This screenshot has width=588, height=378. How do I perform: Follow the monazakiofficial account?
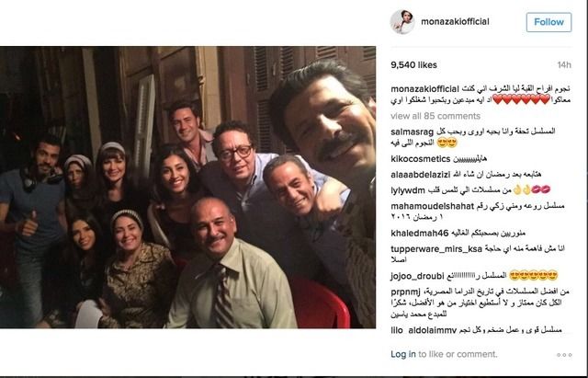(x=548, y=22)
